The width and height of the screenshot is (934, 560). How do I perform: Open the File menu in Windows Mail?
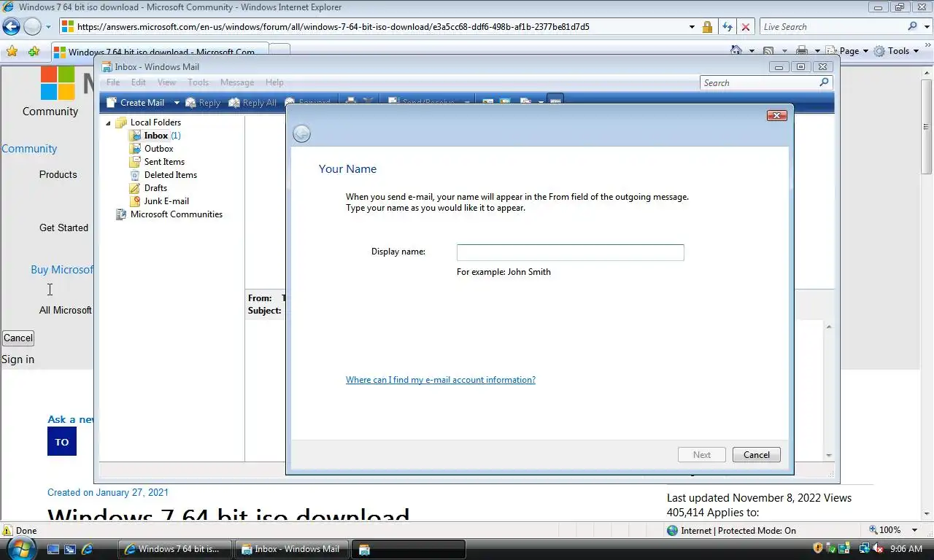[x=113, y=82]
